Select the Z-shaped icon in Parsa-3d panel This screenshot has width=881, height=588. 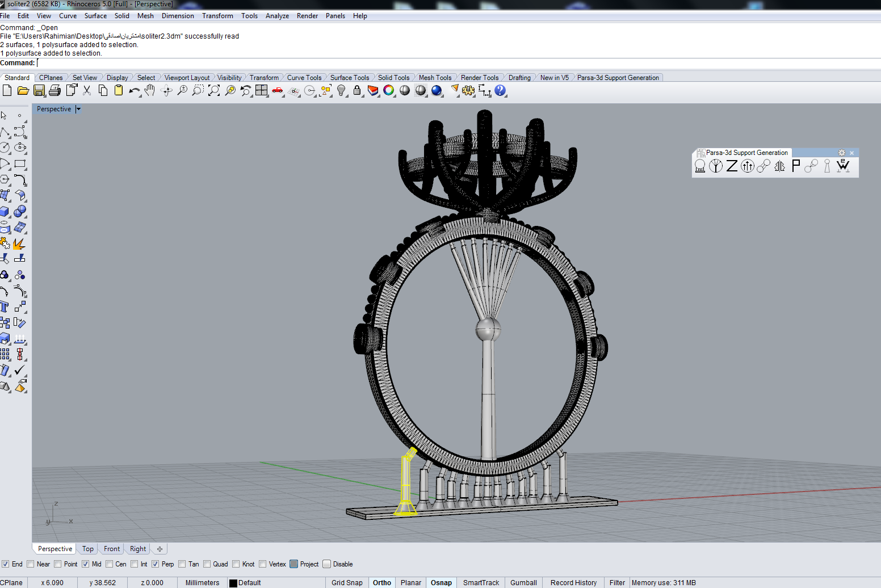tap(732, 166)
